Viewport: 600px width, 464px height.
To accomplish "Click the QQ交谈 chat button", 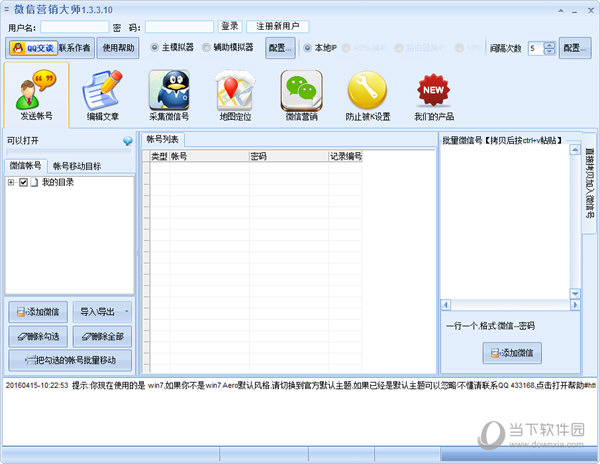I will [34, 48].
